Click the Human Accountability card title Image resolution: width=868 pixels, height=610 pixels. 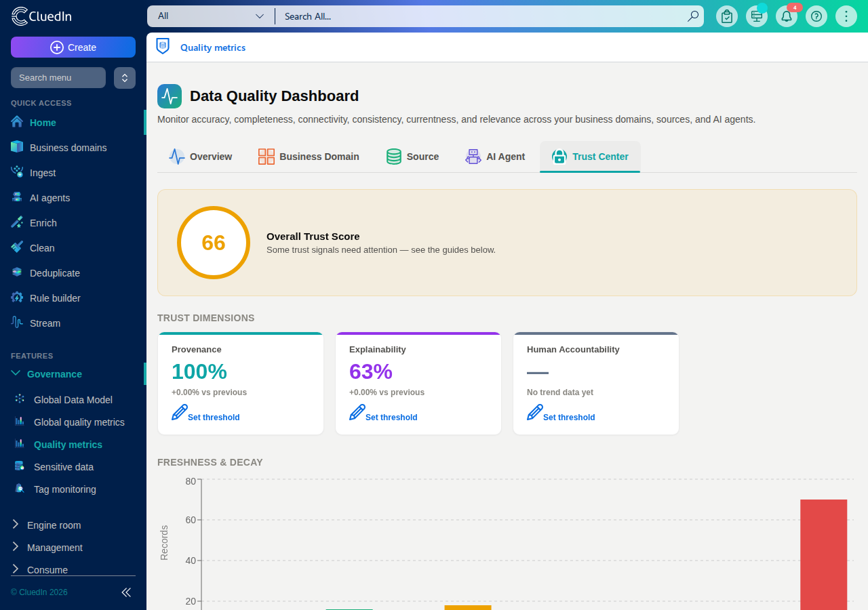click(573, 350)
